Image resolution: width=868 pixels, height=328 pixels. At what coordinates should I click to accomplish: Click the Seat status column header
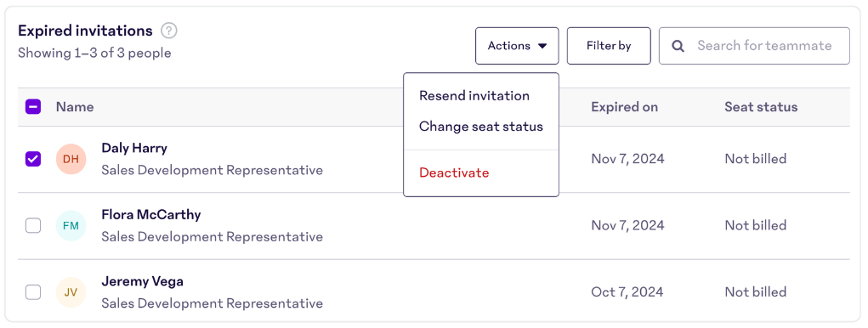[x=761, y=107]
